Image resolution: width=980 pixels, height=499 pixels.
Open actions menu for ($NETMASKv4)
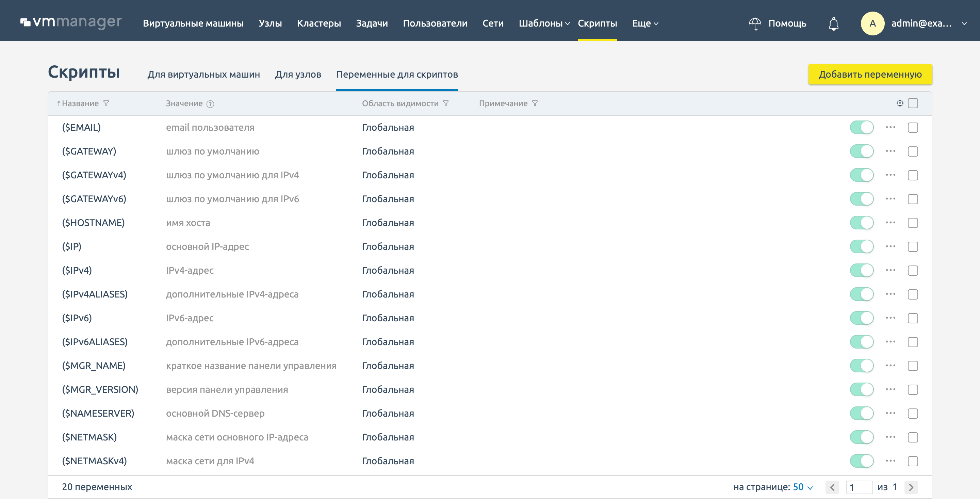point(890,461)
